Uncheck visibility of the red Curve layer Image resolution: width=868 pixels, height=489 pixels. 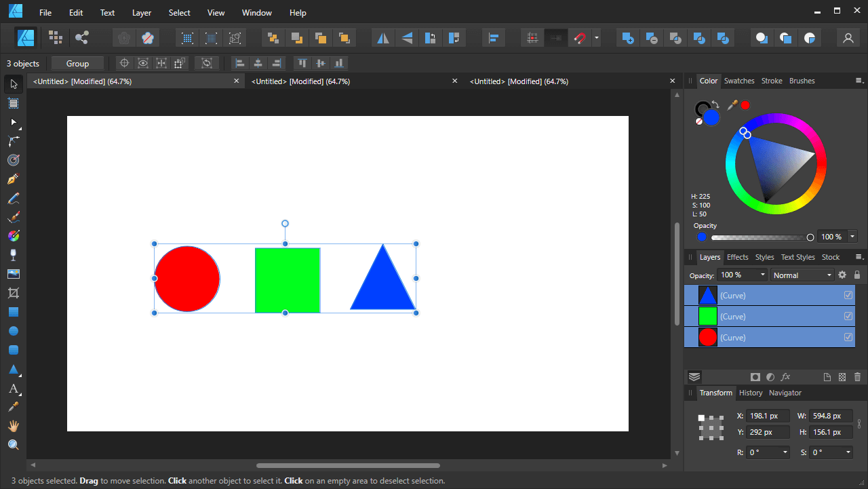848,337
